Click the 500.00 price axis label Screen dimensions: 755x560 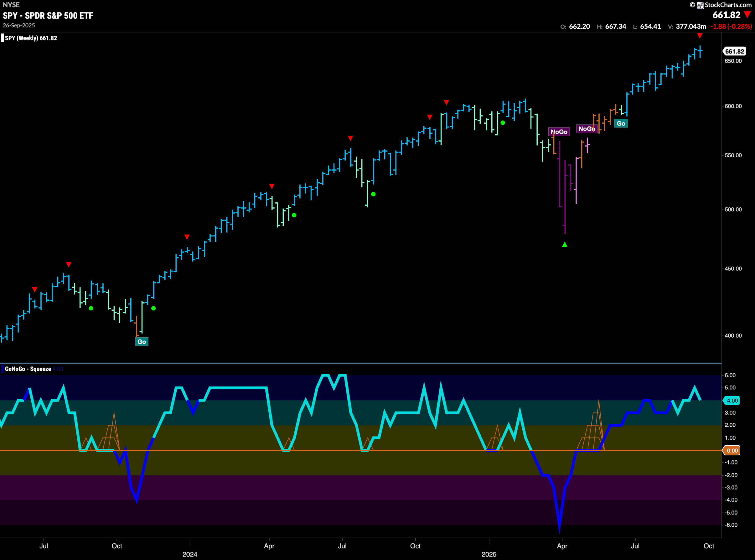pyautogui.click(x=733, y=209)
